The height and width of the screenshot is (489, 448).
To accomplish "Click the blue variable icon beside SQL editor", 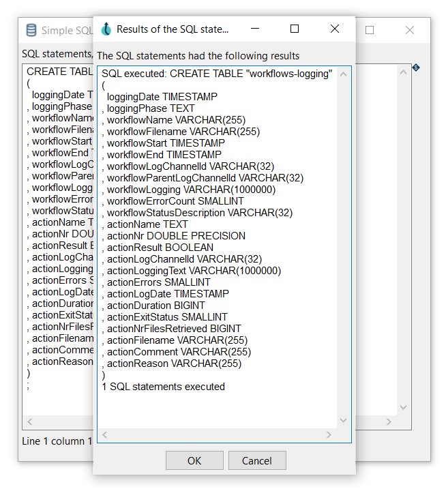I will tap(416, 68).
